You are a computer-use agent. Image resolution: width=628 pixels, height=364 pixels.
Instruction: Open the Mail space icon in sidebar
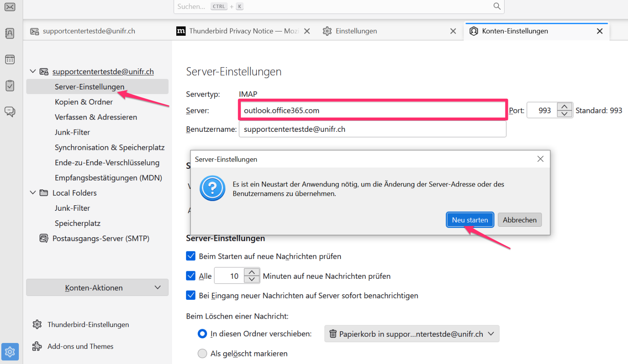(x=10, y=7)
